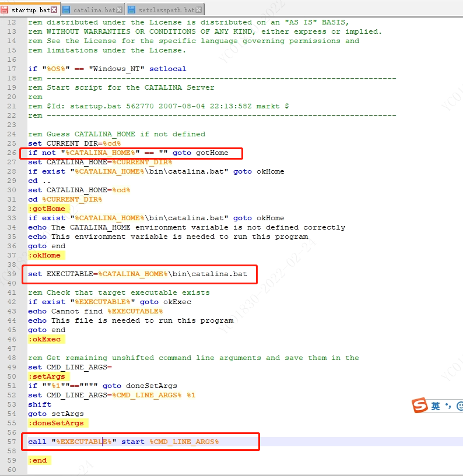Click the Sogou input method S logo
Viewport: 463px width, 476px height.
[x=420, y=406]
